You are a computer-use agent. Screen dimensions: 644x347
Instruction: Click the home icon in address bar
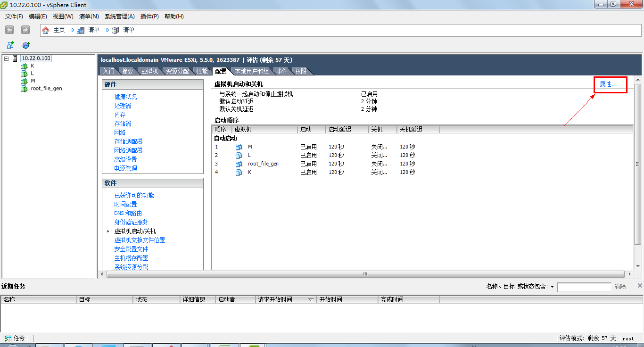[46, 30]
